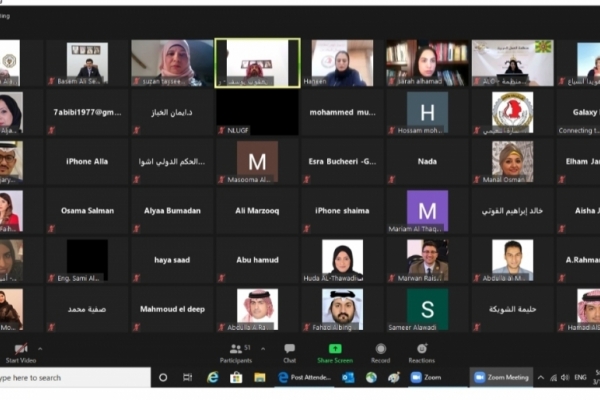Select the Huda AL-Thawadi photo tile
Image resolution: width=600 pixels, height=400 pixels.
pos(342,260)
